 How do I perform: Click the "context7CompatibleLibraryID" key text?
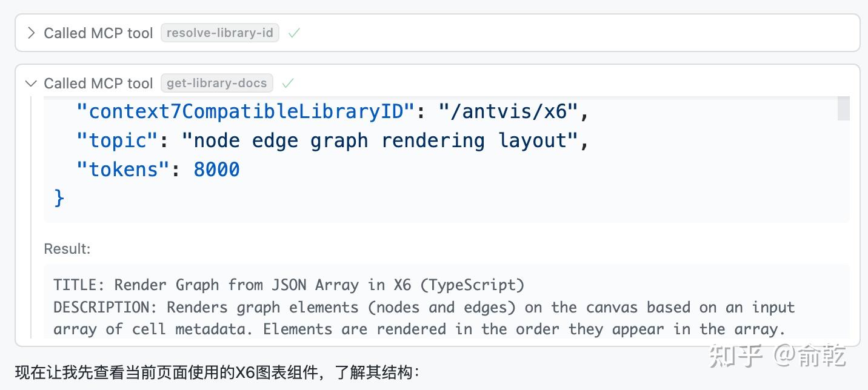(245, 111)
